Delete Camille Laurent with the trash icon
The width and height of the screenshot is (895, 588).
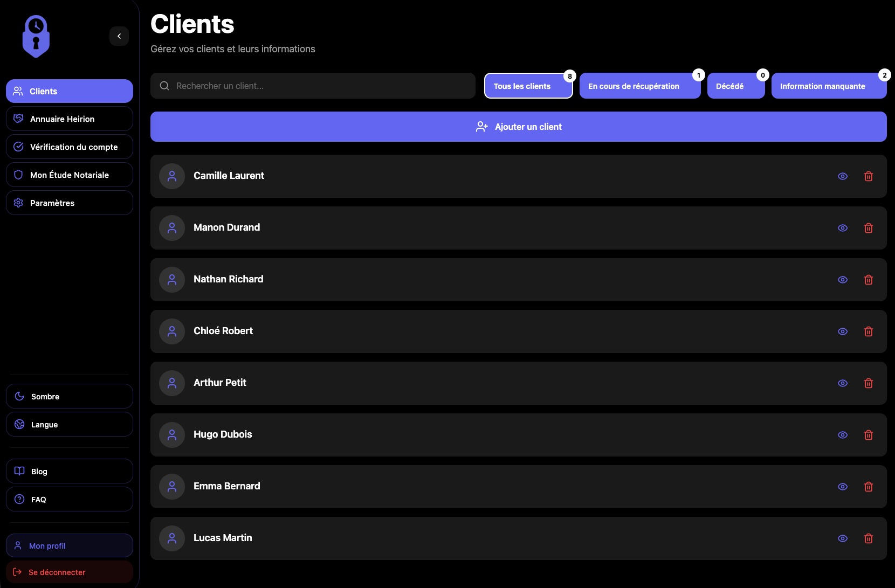[868, 176]
